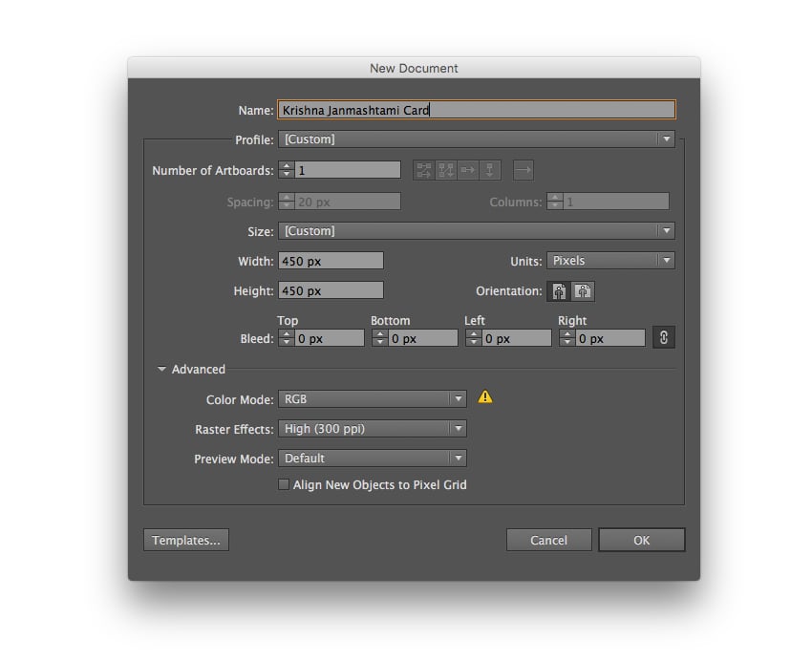Click the Top bleed value up arrow
Viewport: 812px width, 662px height.
pyautogui.click(x=284, y=333)
